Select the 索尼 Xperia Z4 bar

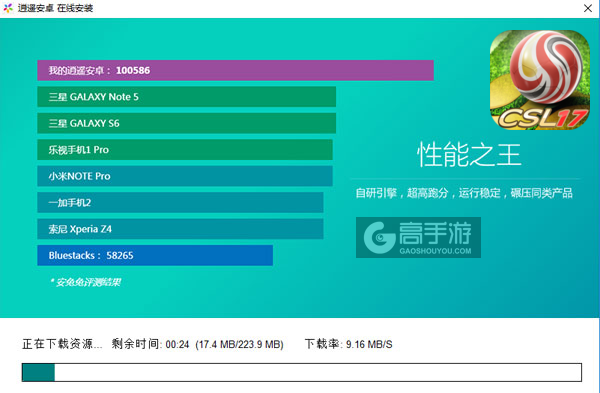180,229
